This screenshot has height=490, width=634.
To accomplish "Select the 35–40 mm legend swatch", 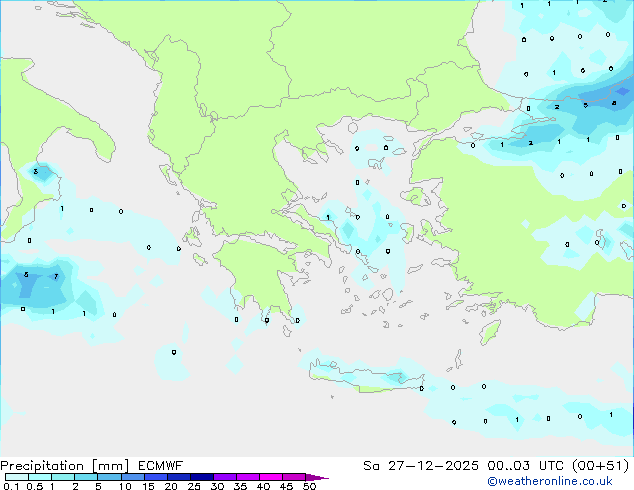I will 247,477.
